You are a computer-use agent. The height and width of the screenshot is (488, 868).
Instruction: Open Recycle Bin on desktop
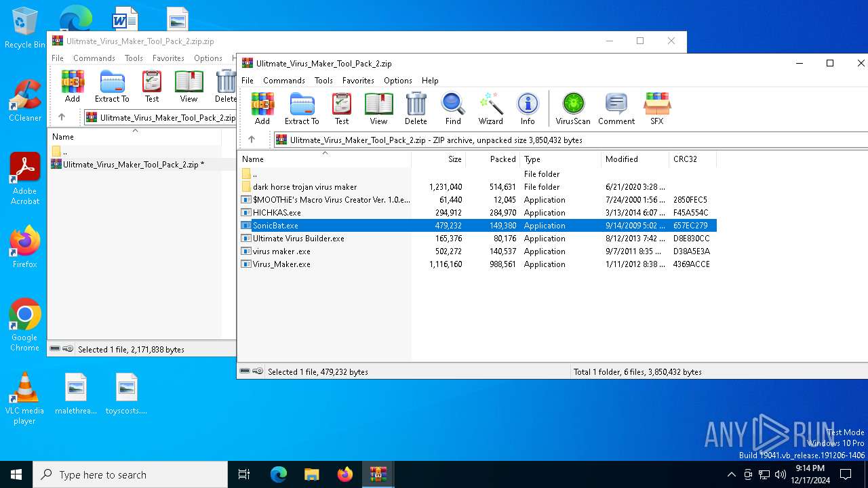24,28
